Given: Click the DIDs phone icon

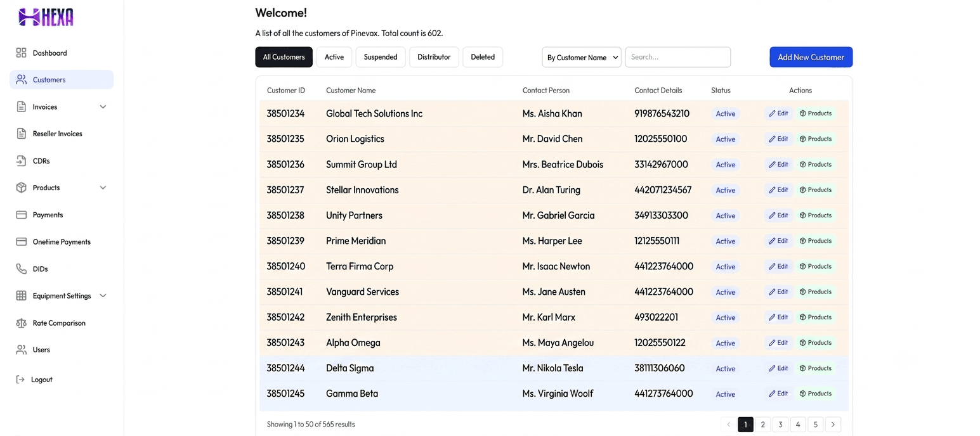Looking at the screenshot, I should (x=22, y=269).
